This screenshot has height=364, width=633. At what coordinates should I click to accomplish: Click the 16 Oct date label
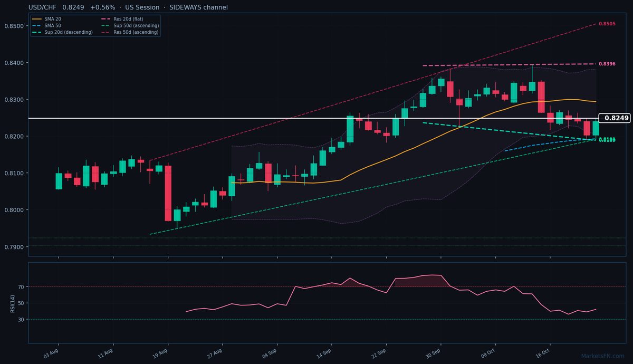pos(542,352)
